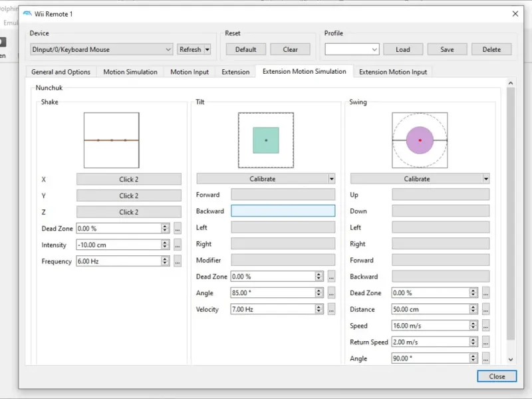Screen dimensions: 532x399
Task: Click the scrollbar down arrow
Action: tap(511, 360)
